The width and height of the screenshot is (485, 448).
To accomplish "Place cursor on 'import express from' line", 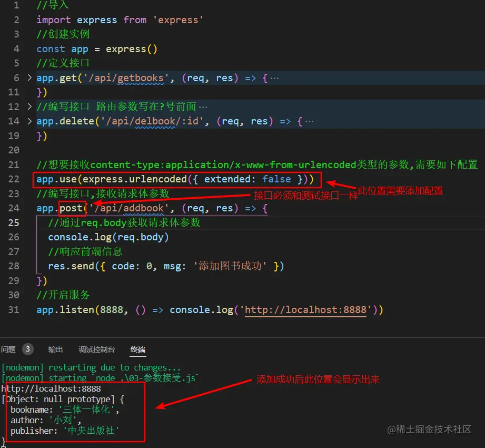I will click(120, 20).
